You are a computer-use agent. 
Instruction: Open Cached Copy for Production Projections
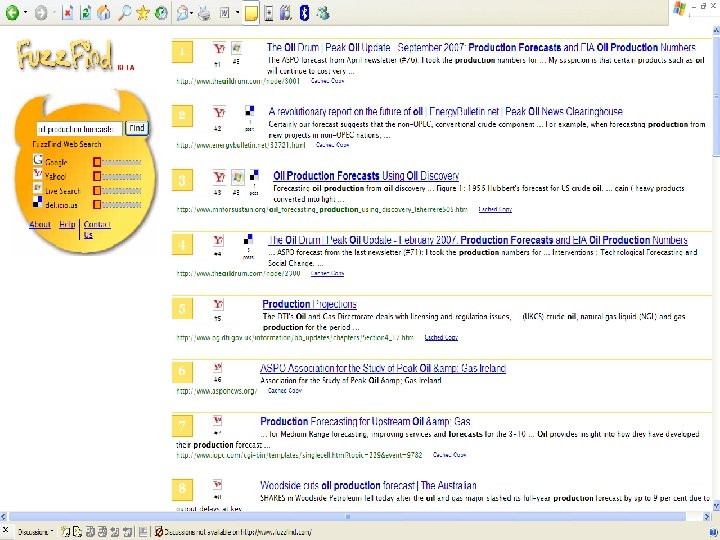[x=441, y=338]
